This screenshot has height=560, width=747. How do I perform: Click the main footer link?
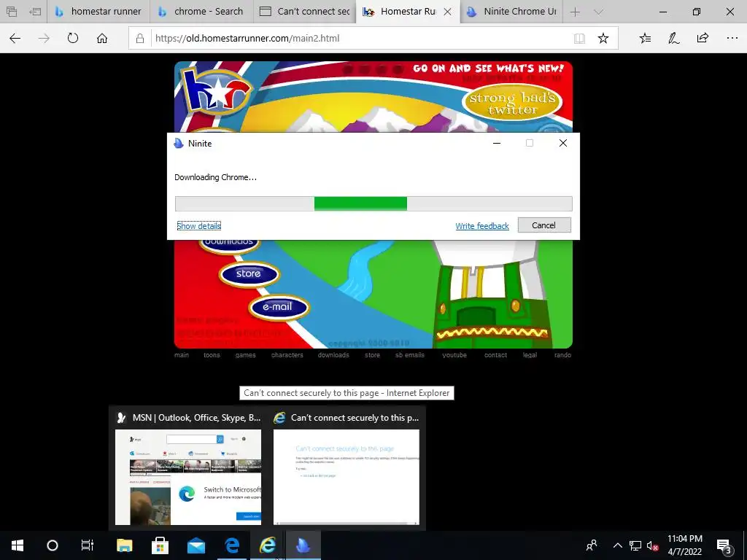tap(182, 355)
